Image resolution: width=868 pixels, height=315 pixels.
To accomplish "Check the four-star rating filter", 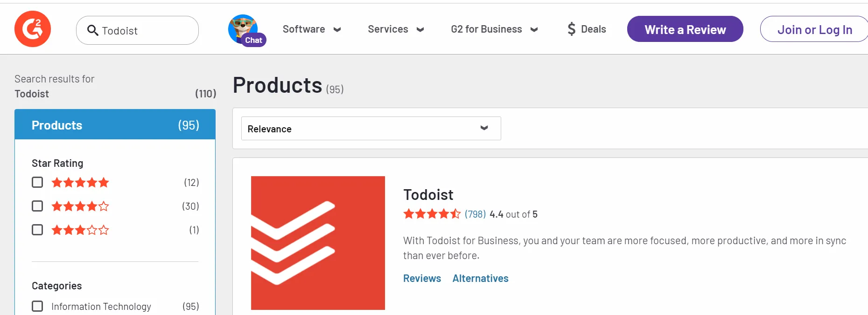I will (37, 206).
